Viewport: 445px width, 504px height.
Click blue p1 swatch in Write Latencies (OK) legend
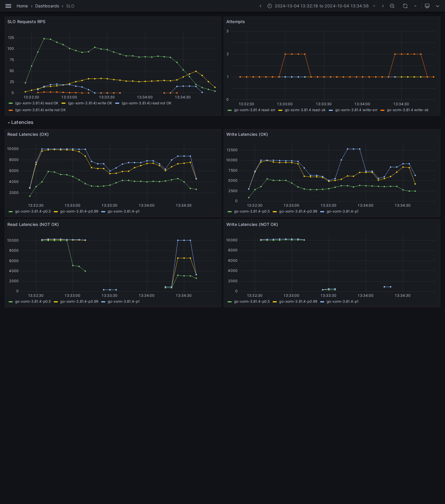322,212
